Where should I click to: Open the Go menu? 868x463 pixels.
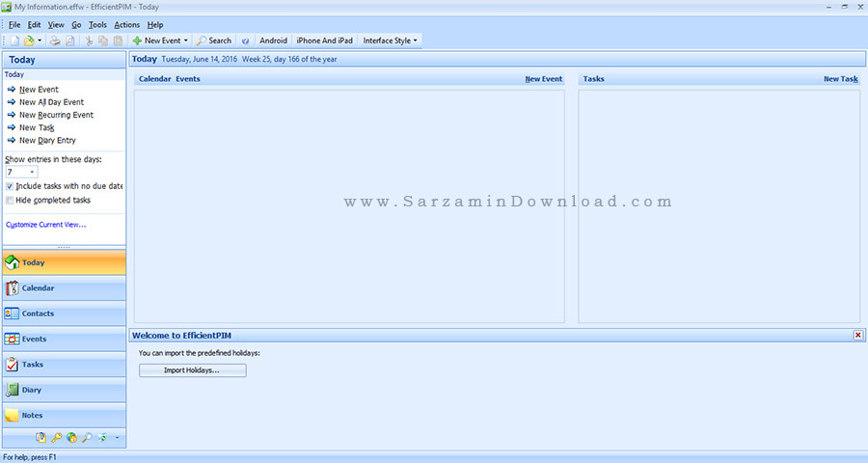[76, 25]
